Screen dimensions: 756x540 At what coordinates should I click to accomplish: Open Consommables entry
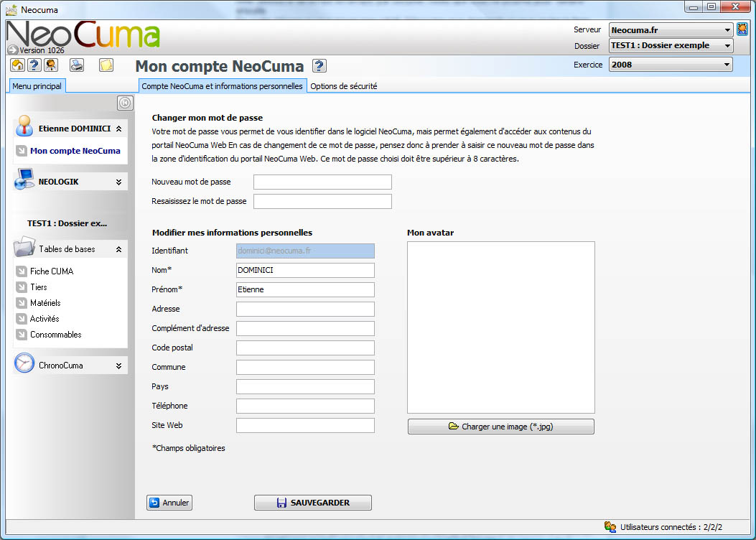pyautogui.click(x=55, y=335)
